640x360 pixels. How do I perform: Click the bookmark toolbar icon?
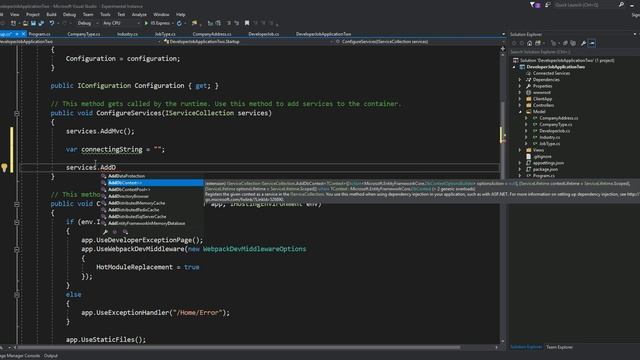[x=247, y=23]
